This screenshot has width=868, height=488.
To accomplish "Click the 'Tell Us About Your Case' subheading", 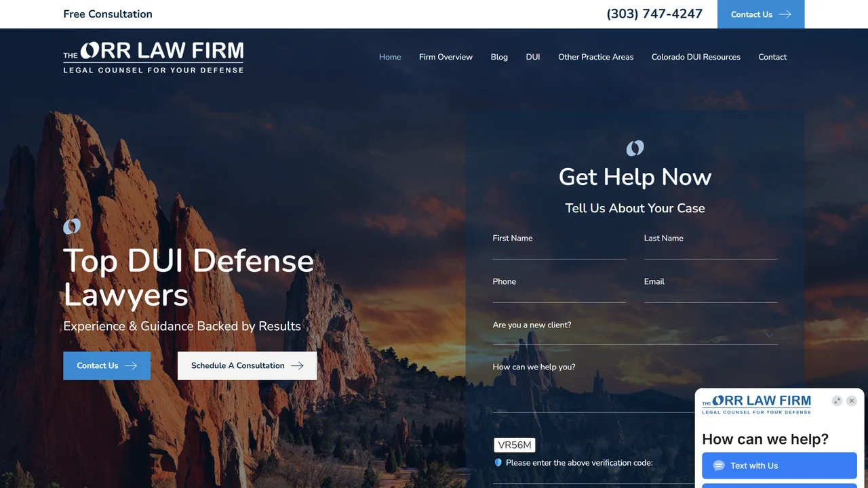I will pyautogui.click(x=635, y=208).
